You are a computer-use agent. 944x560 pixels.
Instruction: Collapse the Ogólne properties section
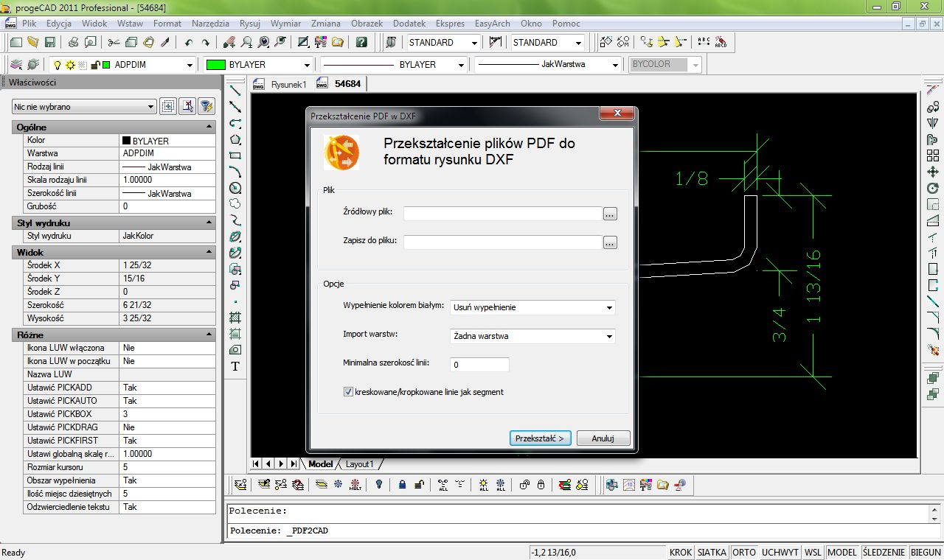point(210,127)
